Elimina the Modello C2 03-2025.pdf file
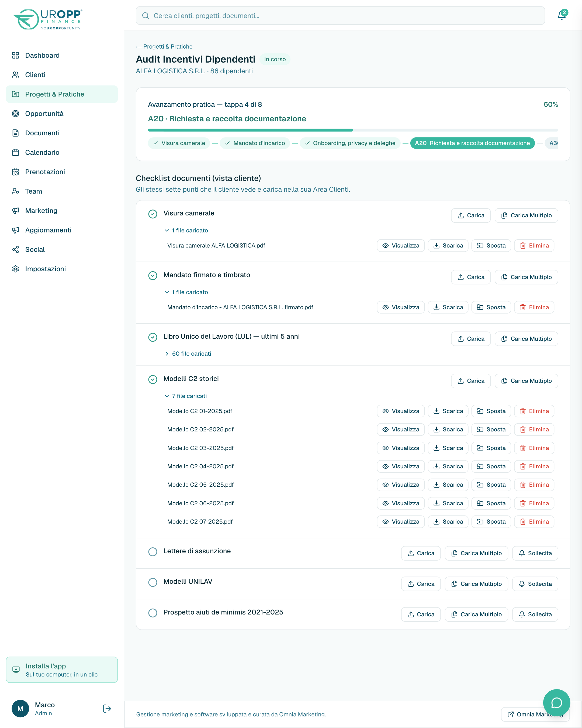Screen dimensions: 582x728 (534, 448)
